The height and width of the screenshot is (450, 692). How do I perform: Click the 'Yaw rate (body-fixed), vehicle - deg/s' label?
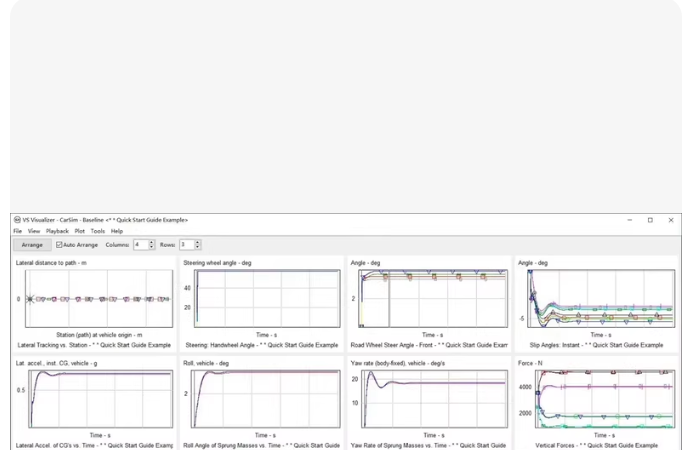pos(398,363)
